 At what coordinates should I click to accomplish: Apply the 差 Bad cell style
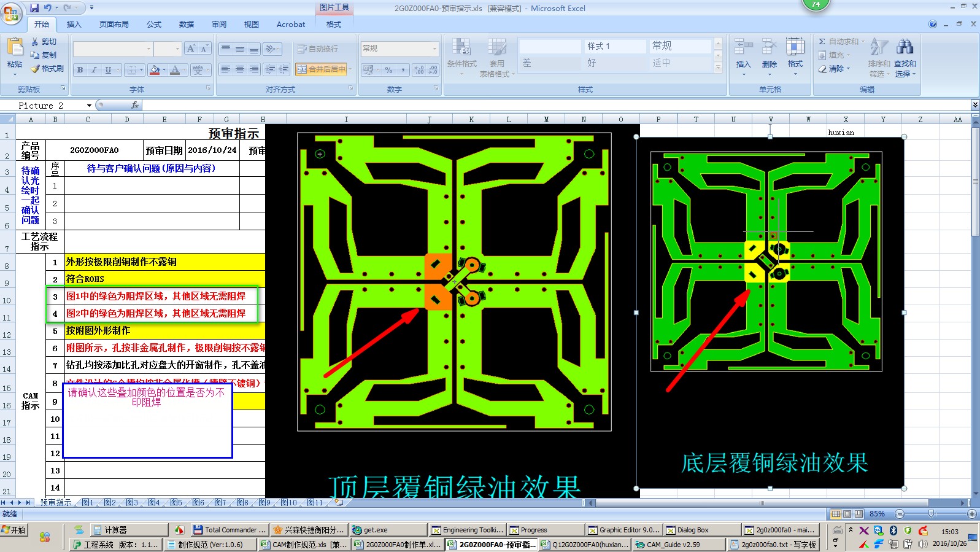(x=550, y=63)
